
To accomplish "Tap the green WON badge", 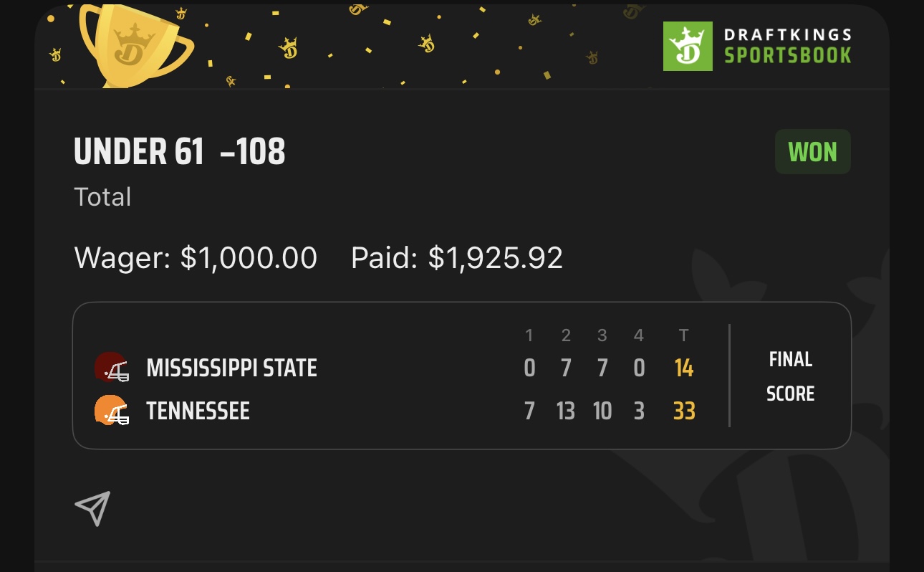I will click(x=812, y=152).
